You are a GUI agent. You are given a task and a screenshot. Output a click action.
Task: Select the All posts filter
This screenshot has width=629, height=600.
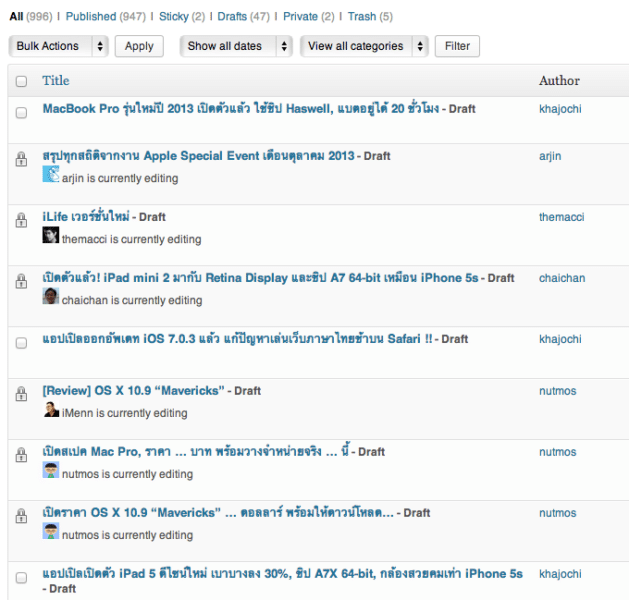pyautogui.click(x=16, y=16)
